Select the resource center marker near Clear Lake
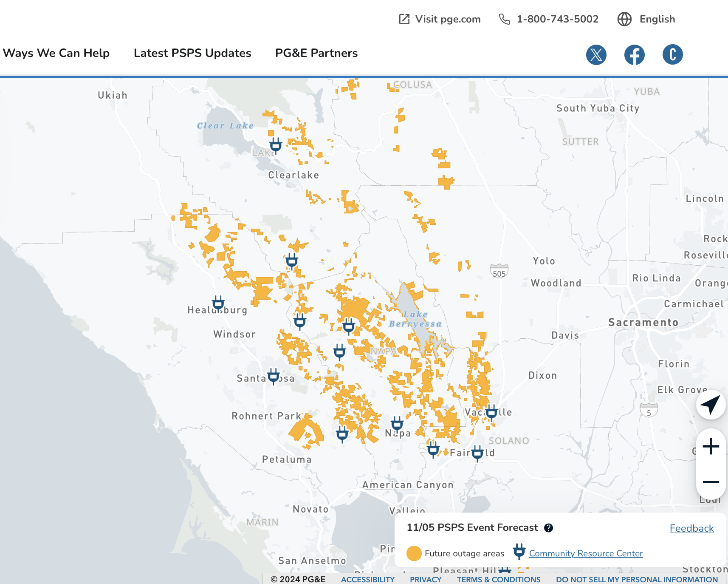 coord(276,145)
